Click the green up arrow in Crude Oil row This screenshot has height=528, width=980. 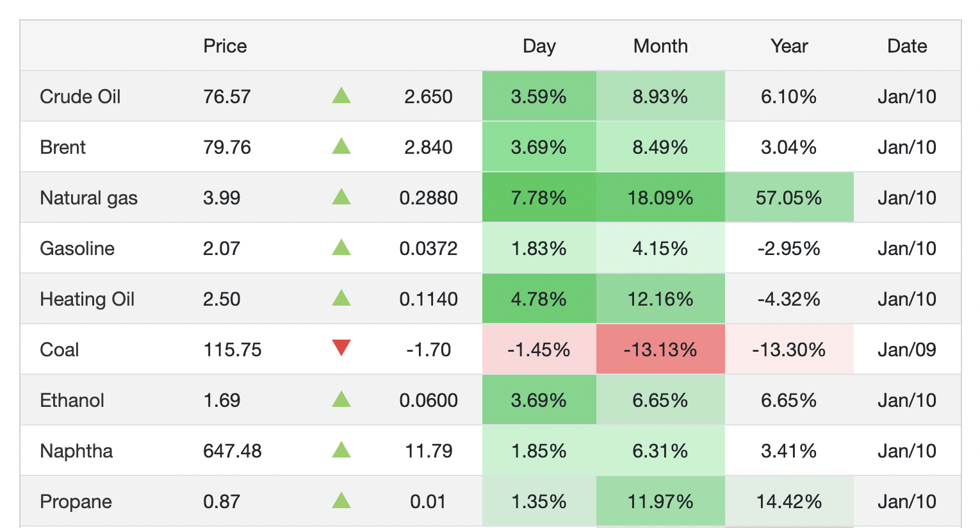(341, 96)
